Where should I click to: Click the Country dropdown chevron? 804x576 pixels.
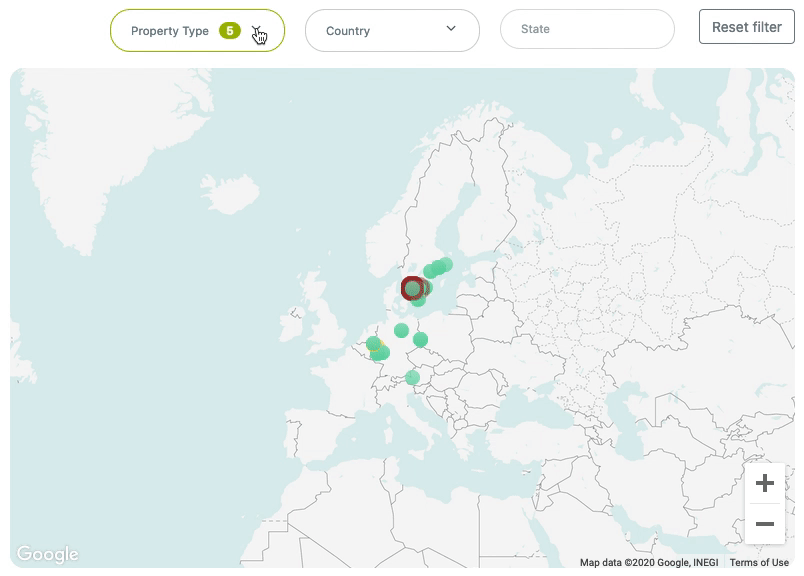pos(451,29)
